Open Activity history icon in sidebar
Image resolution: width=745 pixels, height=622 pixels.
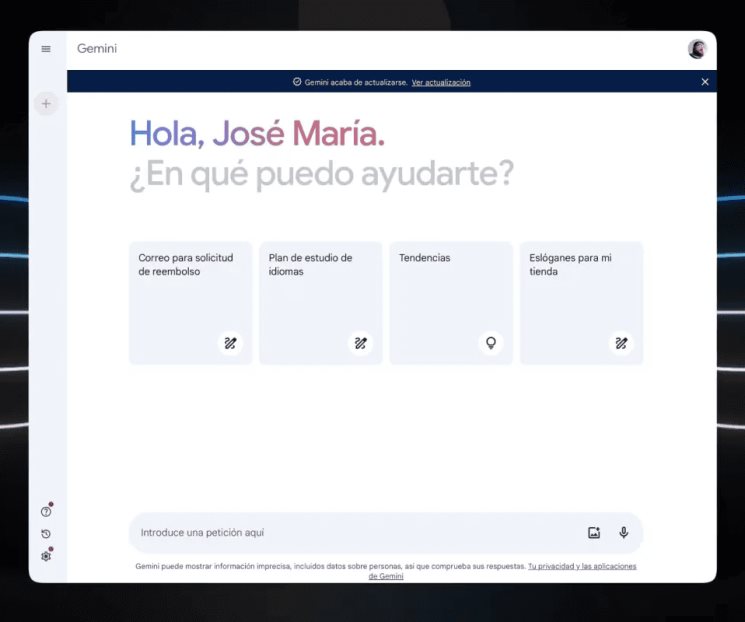[x=46, y=534]
